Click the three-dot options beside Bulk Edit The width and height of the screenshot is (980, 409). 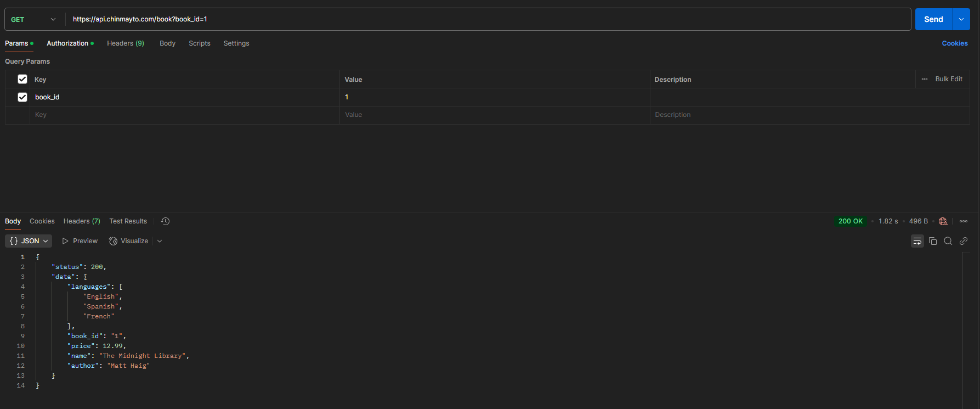tap(925, 79)
